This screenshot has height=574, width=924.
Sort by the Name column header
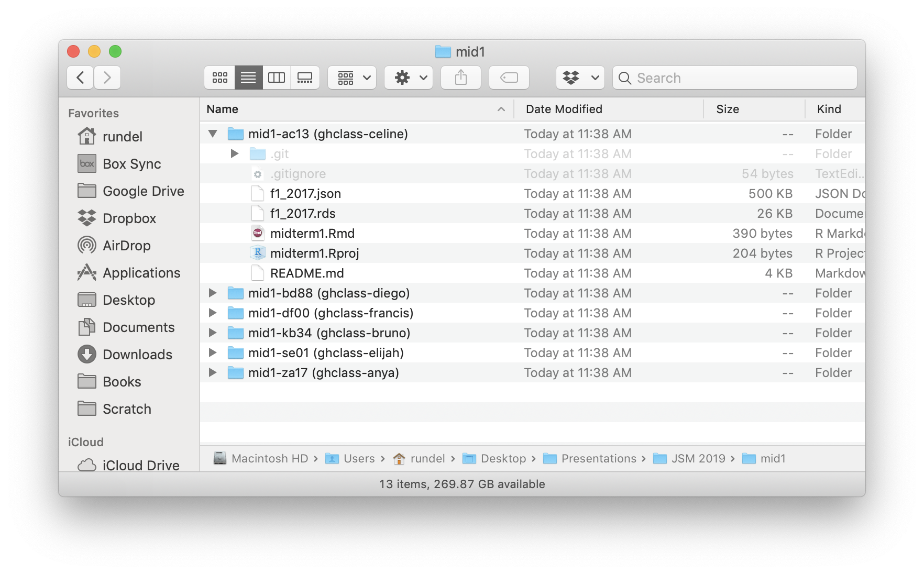point(357,109)
